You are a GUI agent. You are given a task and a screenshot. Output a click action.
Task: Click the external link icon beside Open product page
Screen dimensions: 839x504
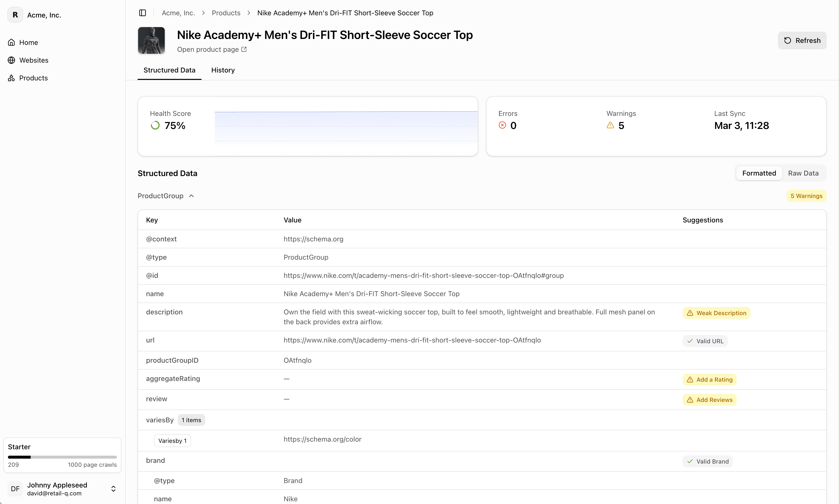(244, 49)
